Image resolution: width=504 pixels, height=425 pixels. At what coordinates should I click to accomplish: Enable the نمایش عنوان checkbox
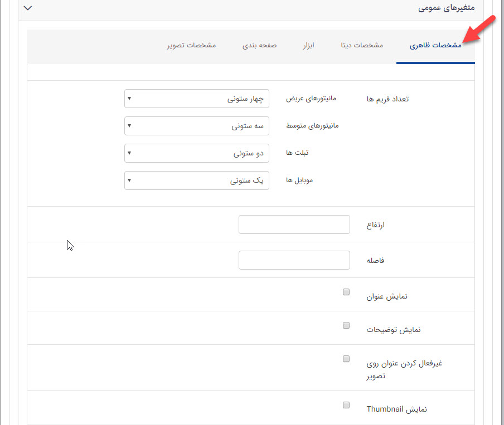click(x=346, y=291)
